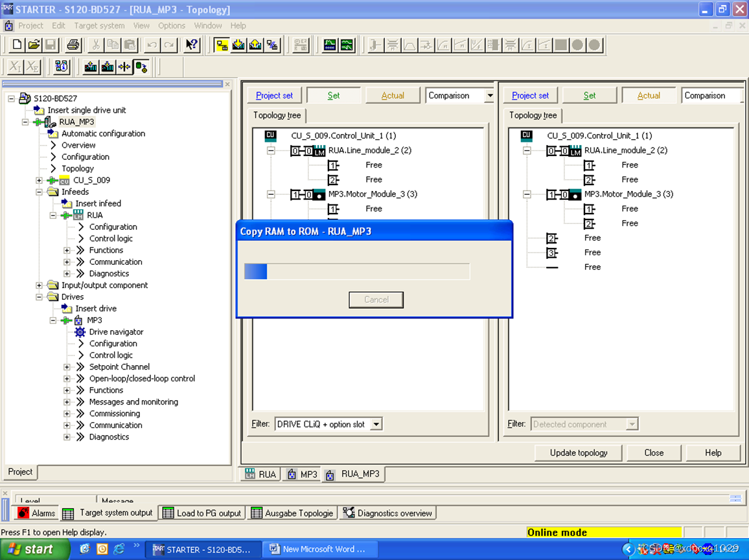The height and width of the screenshot is (560, 749).
Task: Click the accessible nodes info icon
Action: click(x=62, y=67)
